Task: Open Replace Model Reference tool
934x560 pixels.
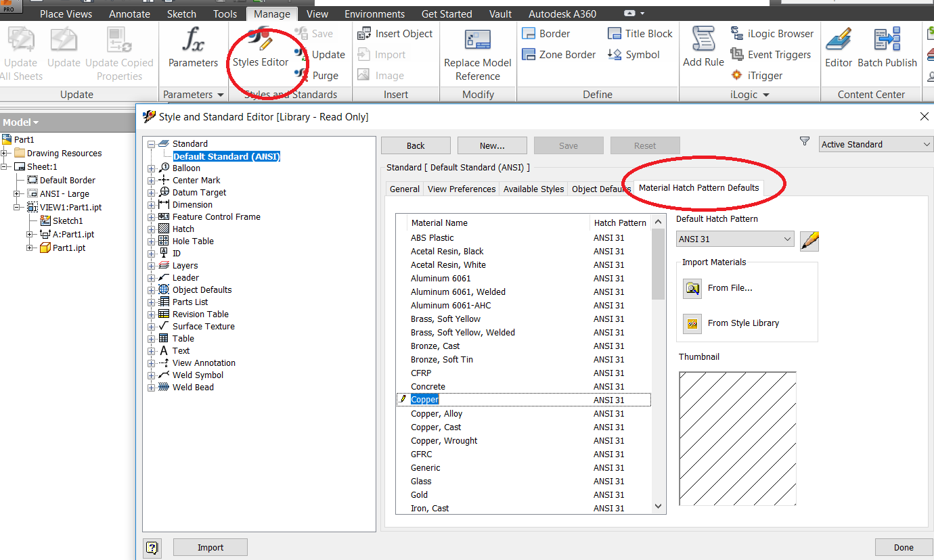Action: [x=478, y=54]
